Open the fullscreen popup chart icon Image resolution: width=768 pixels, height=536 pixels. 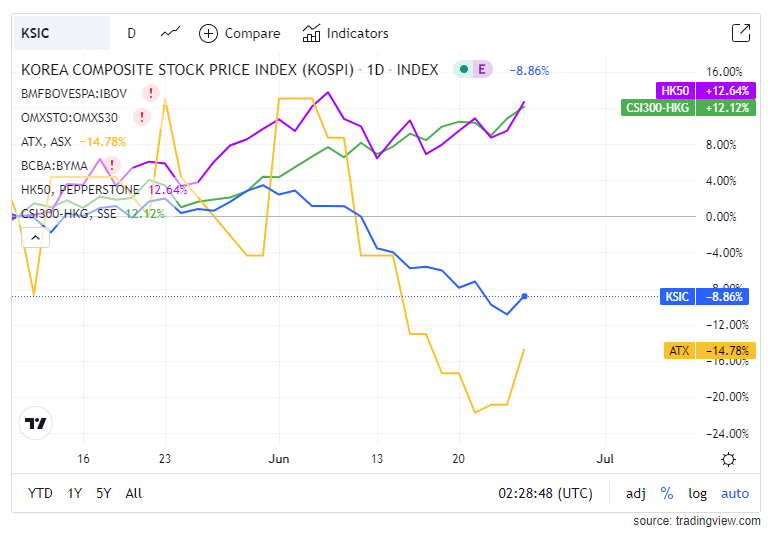(741, 33)
